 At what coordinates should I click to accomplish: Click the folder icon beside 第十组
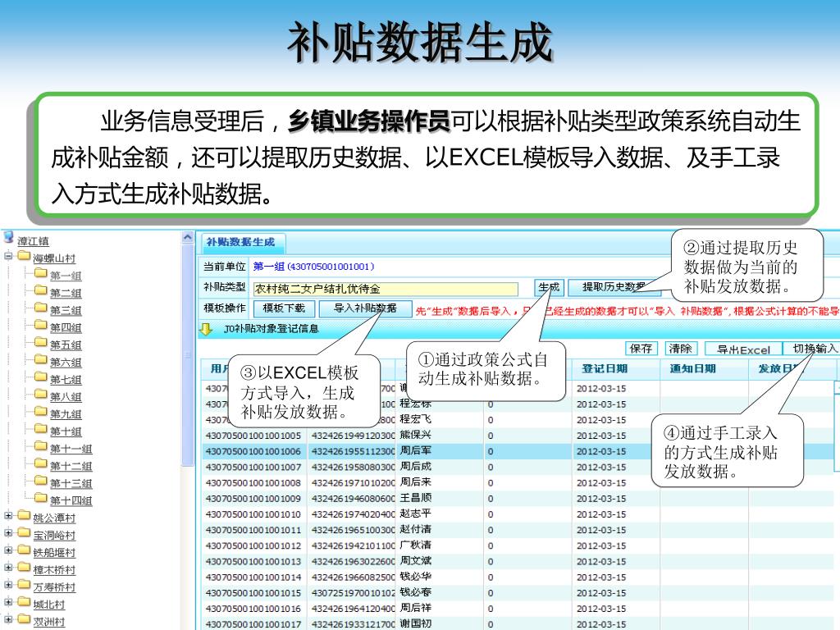coord(41,428)
